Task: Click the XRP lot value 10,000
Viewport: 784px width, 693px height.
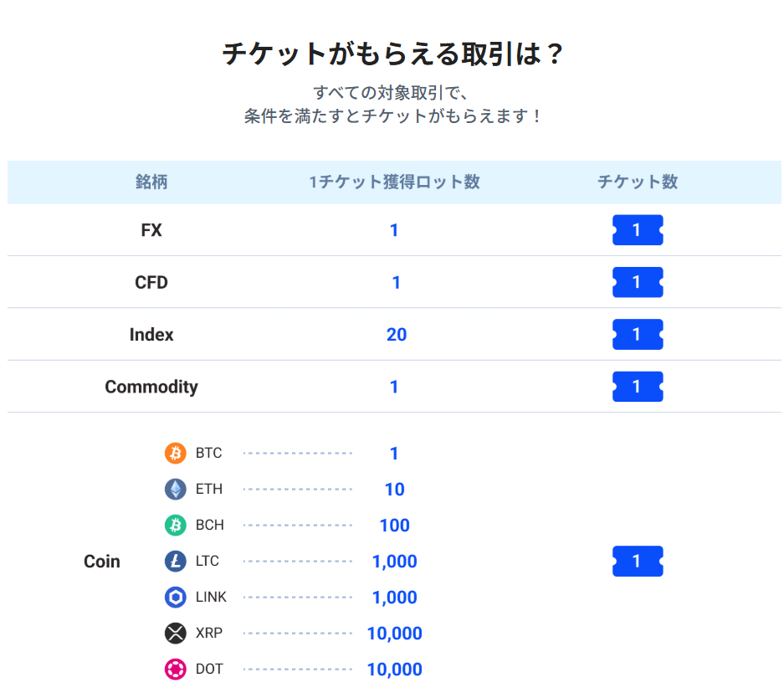Action: click(394, 634)
